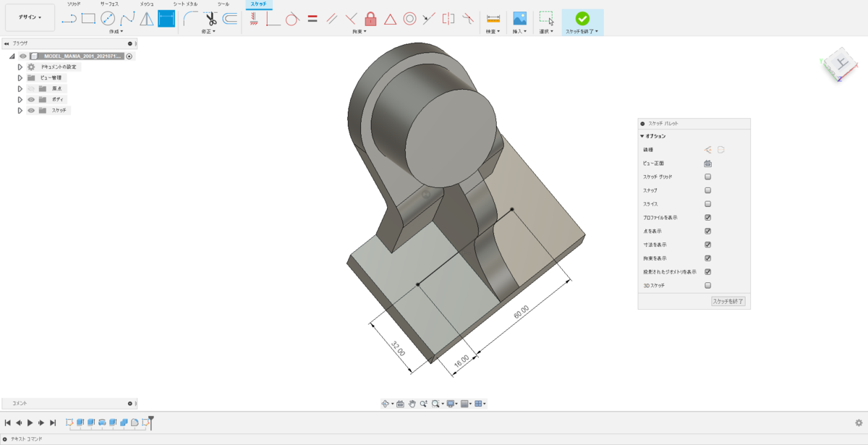The width and height of the screenshot is (868, 445).
Task: Apply the Equal constraint
Action: (312, 19)
